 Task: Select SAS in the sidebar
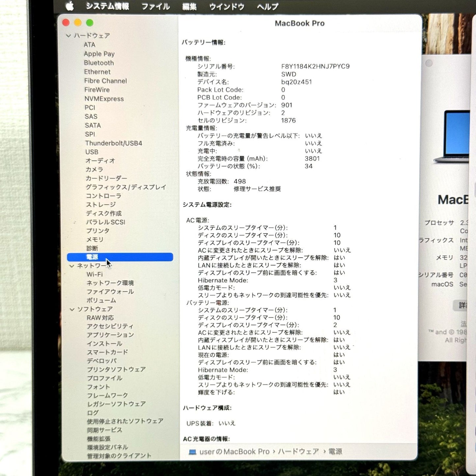pos(91,117)
